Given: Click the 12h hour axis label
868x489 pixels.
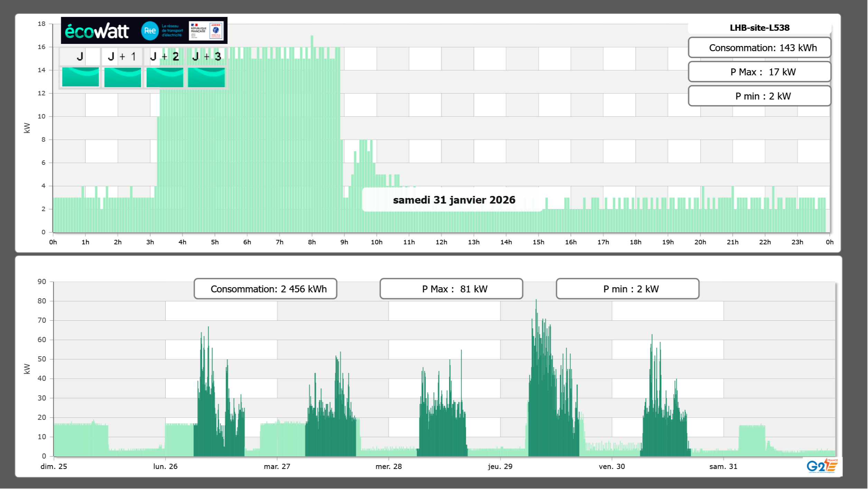Looking at the screenshot, I should 441,242.
